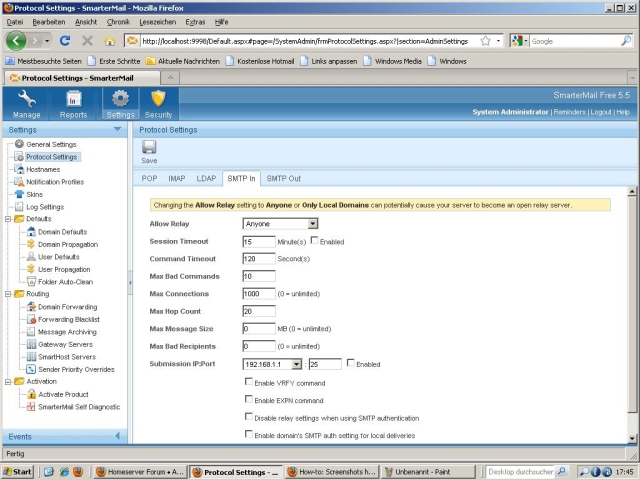Click Log Settings icon
This screenshot has width=640, height=480.
click(x=19, y=207)
